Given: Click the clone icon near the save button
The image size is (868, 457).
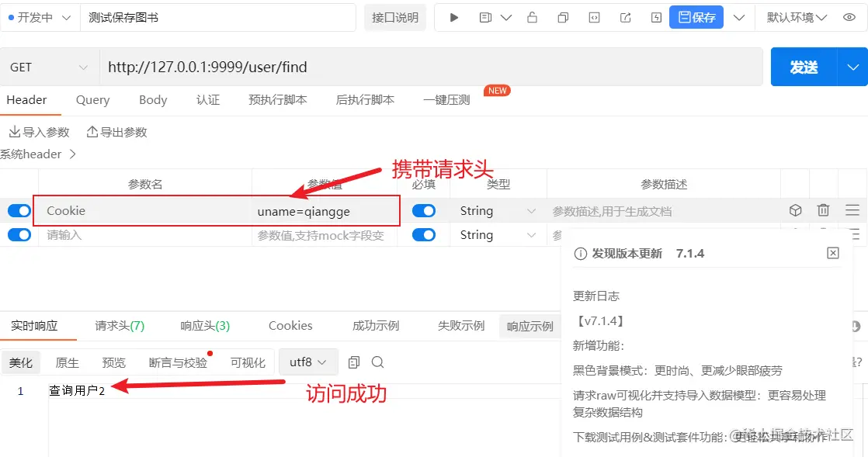Looking at the screenshot, I should point(564,17).
